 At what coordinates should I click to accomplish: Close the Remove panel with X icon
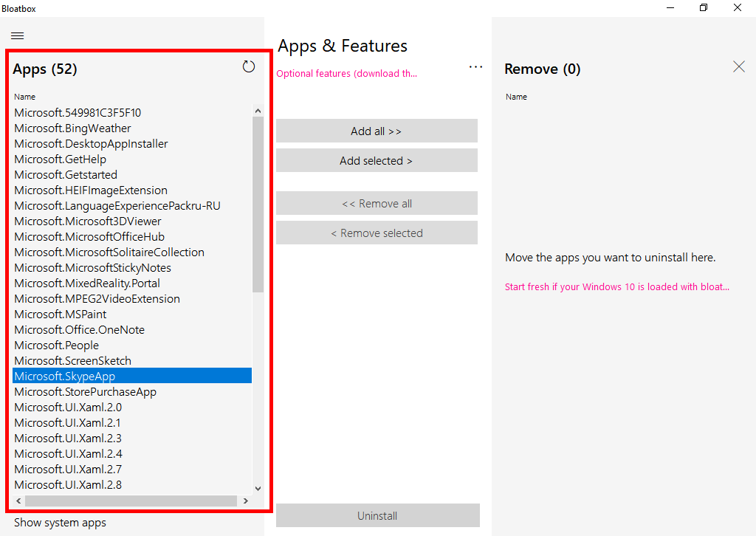[739, 66]
